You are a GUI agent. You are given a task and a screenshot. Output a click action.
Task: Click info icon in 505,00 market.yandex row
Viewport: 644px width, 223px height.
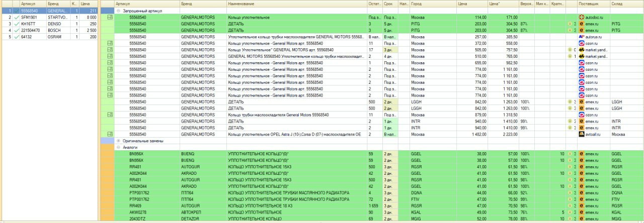pyautogui.click(x=570, y=50)
